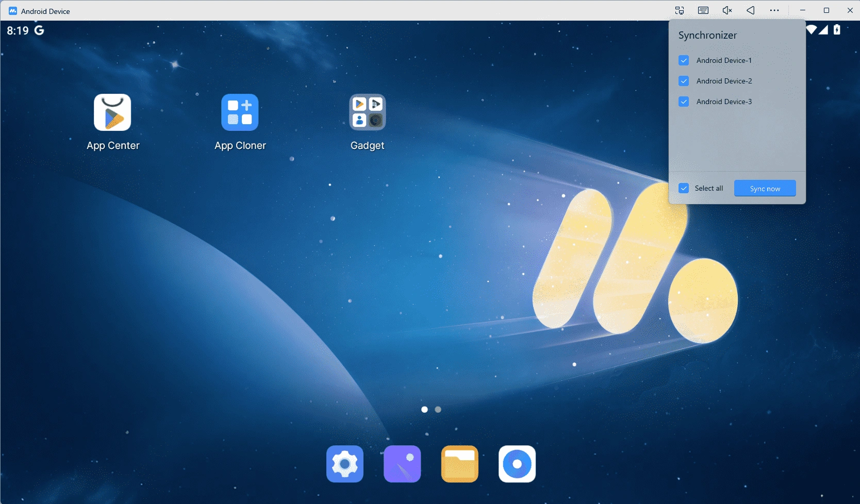Uncheck Android Device-2

point(684,81)
